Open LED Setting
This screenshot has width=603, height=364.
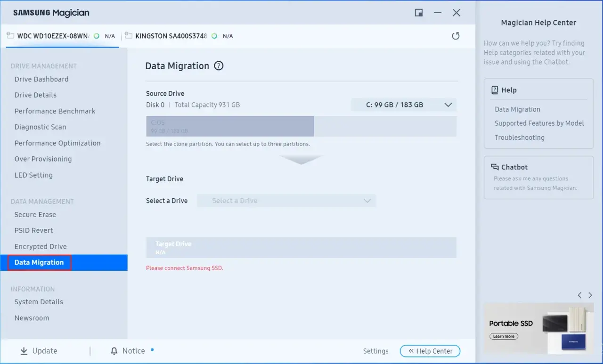click(33, 175)
